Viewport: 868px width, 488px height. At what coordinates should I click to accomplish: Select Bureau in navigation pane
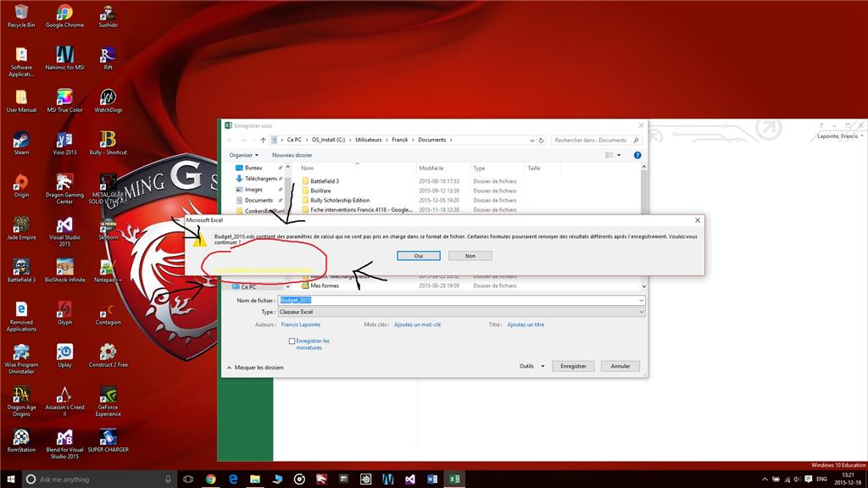click(x=253, y=168)
